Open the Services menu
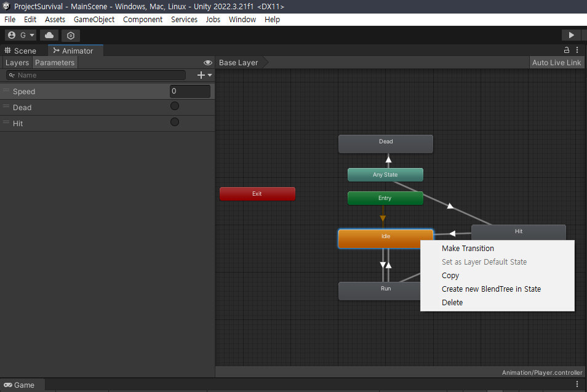Image resolution: width=587 pixels, height=392 pixels. [x=184, y=20]
